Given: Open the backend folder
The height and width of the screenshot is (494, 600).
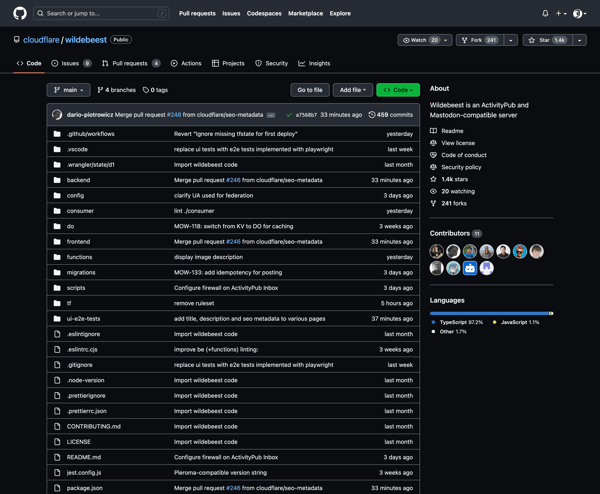Looking at the screenshot, I should (78, 180).
